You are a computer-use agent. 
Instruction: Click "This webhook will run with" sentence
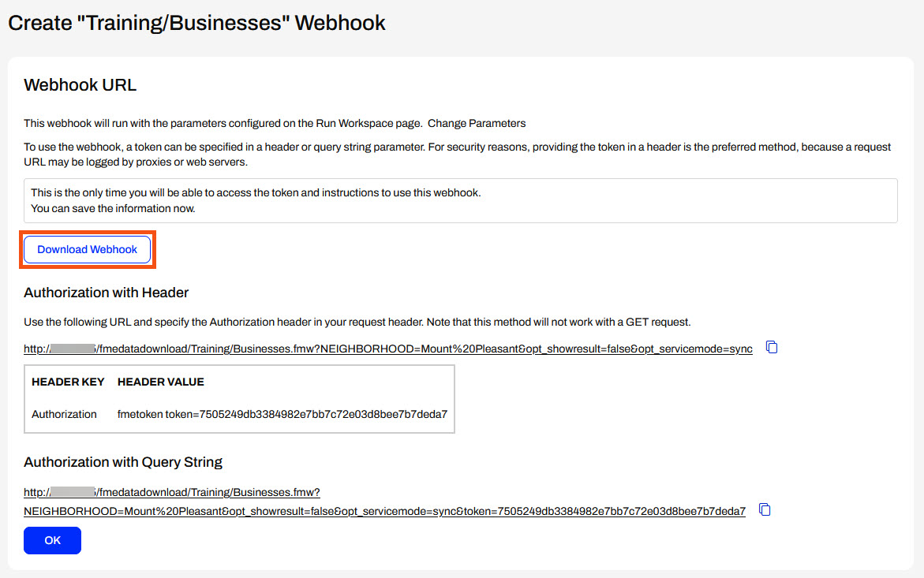(223, 123)
